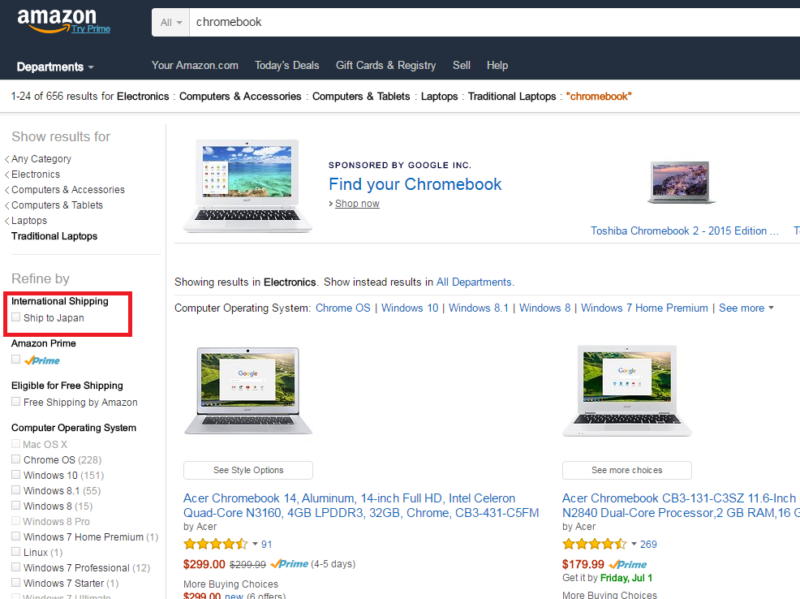Go back to Any Category

tap(41, 159)
